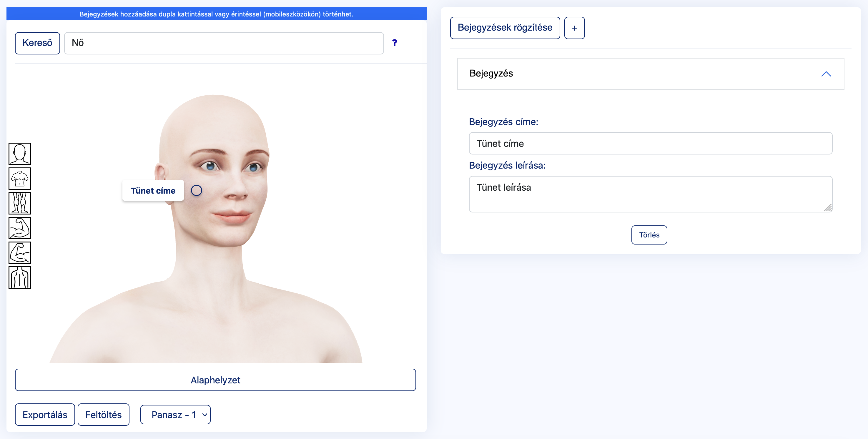Screen dimensions: 868x439
Task: Click the Tünet címe label on model
Action: [153, 191]
